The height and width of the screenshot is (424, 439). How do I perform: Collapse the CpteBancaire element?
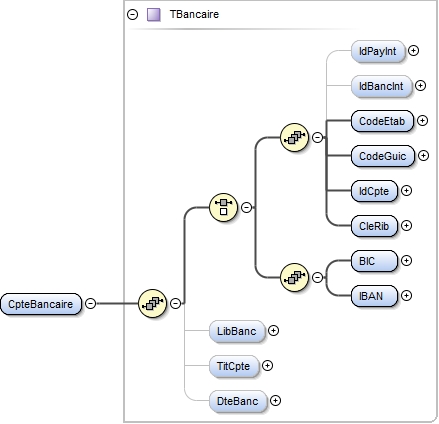point(91,303)
